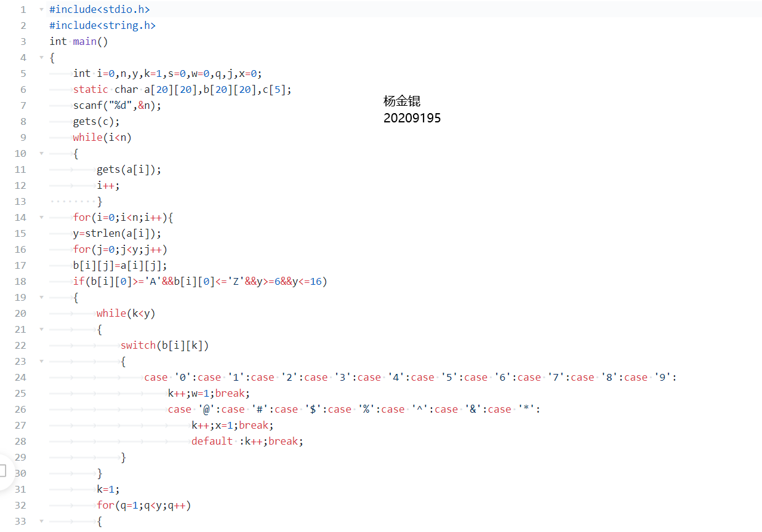Fold the switch body at line 23
This screenshot has height=532, width=762.
[41, 361]
